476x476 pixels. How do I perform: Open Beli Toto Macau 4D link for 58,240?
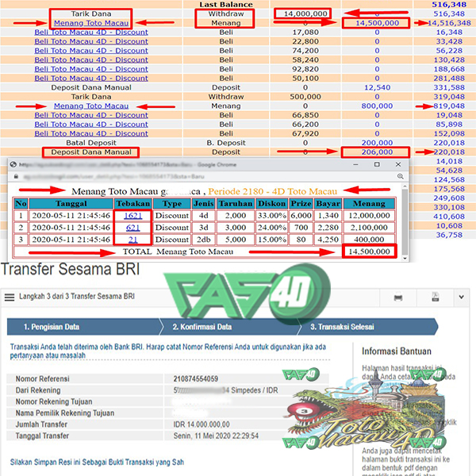tap(91, 59)
